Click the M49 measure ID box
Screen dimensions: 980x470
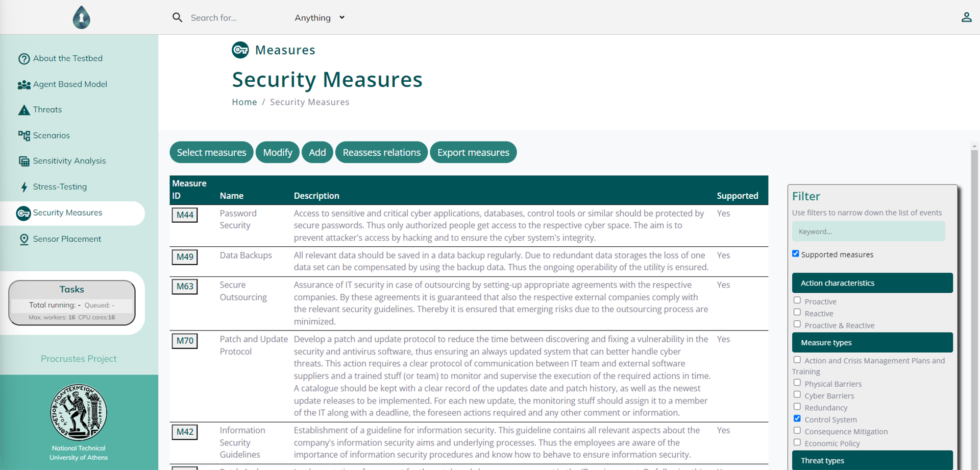tap(185, 257)
